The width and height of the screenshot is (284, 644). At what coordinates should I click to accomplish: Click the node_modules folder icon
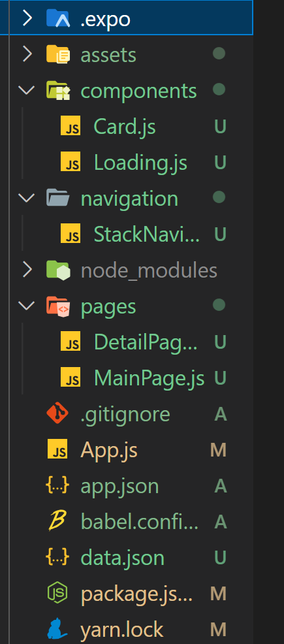pyautogui.click(x=58, y=270)
